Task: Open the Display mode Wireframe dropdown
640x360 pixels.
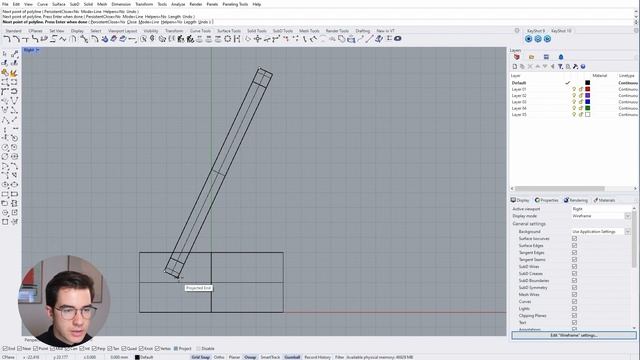Action: (x=628, y=216)
